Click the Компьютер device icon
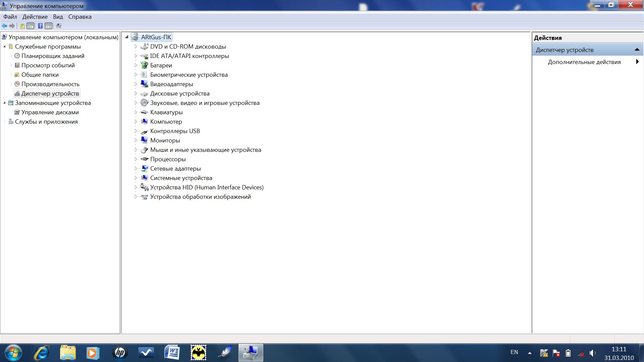Image resolution: width=644 pixels, height=362 pixels. click(x=144, y=121)
